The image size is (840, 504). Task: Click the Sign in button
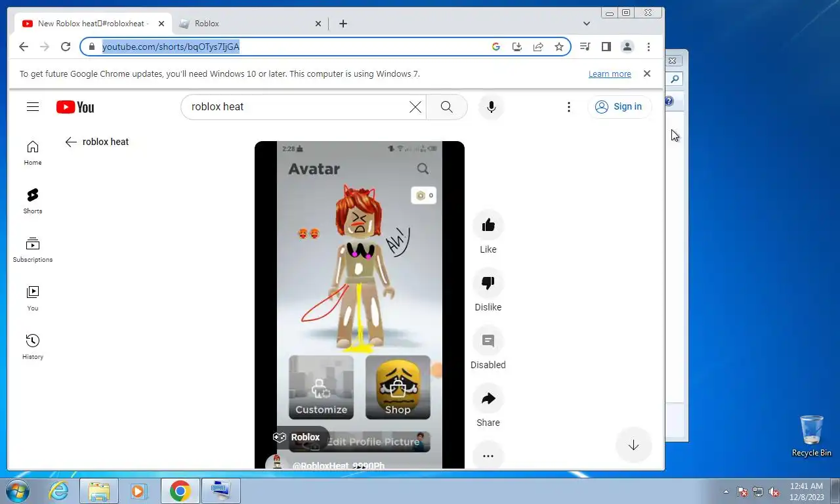[x=619, y=107]
